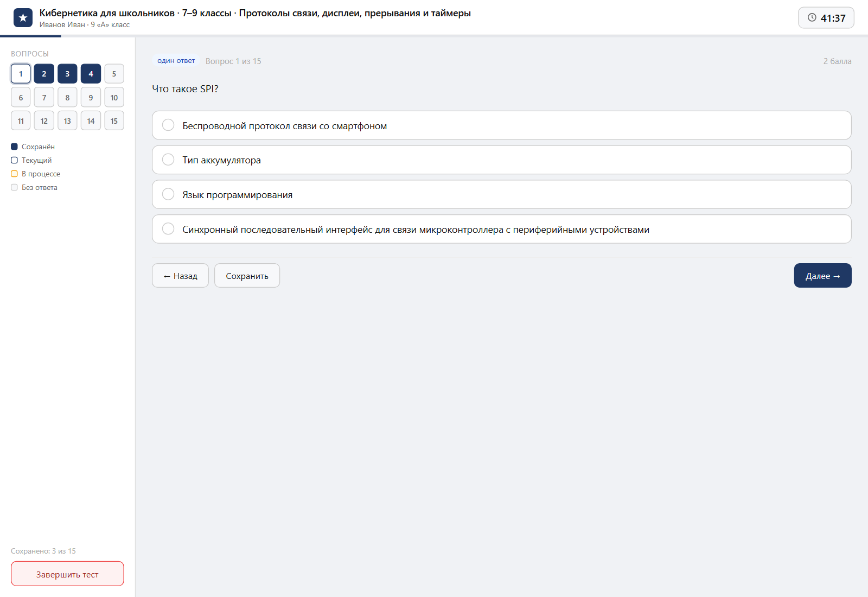868x597 pixels.
Task: Jump to question 12
Action: [x=44, y=120]
